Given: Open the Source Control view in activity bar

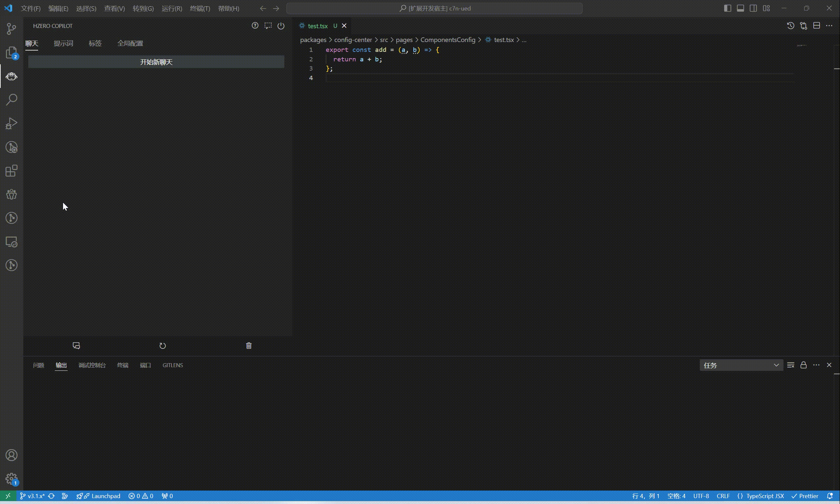Looking at the screenshot, I should tap(11, 29).
